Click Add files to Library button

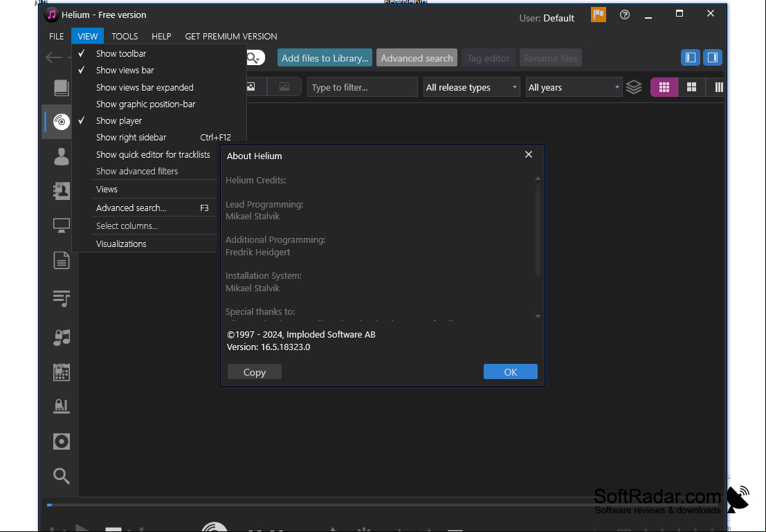click(325, 57)
